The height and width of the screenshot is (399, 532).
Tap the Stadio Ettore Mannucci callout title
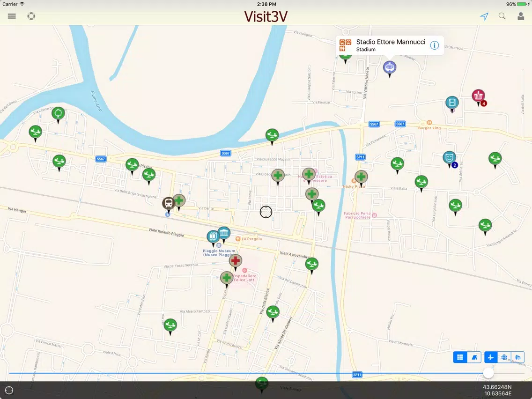pos(391,42)
